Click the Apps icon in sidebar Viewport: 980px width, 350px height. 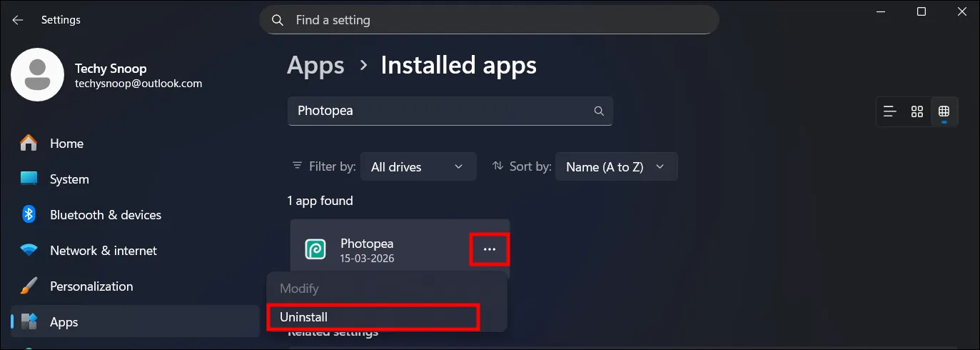(29, 322)
